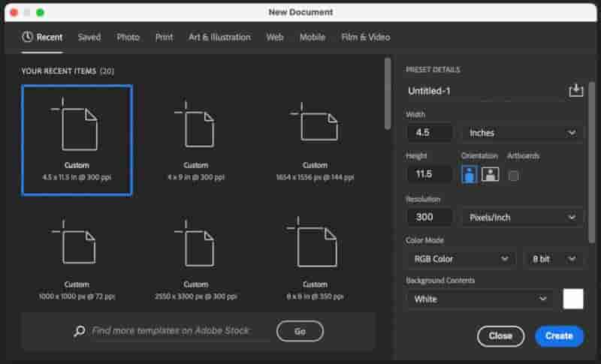This screenshot has width=601, height=364.
Task: Enable the Artboards checkbox
Action: click(513, 176)
